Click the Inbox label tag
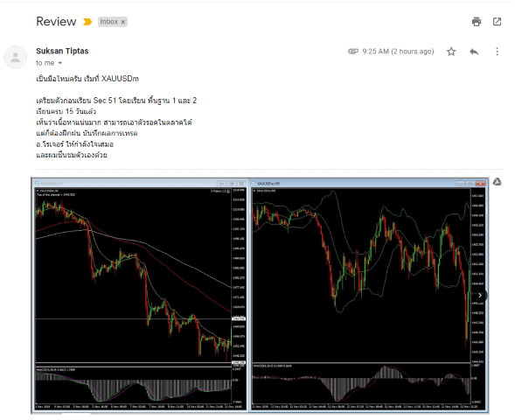Screen dimensions: 515x420 tap(108, 22)
